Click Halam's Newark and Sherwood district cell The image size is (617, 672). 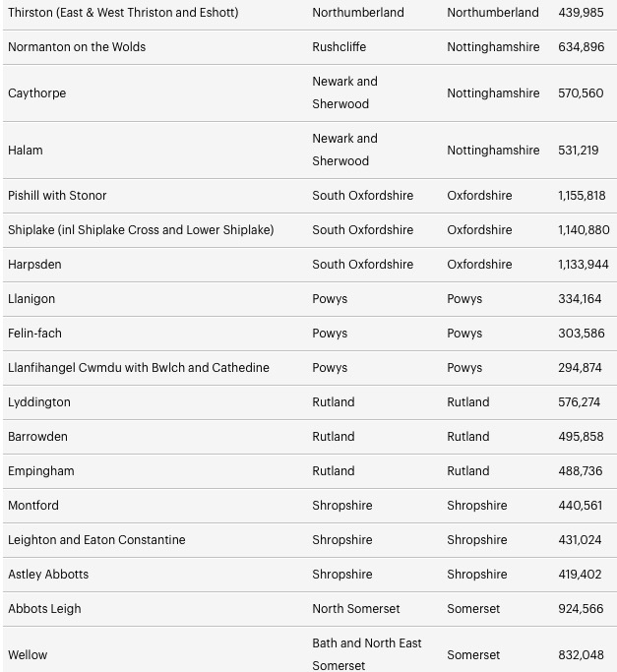344,150
